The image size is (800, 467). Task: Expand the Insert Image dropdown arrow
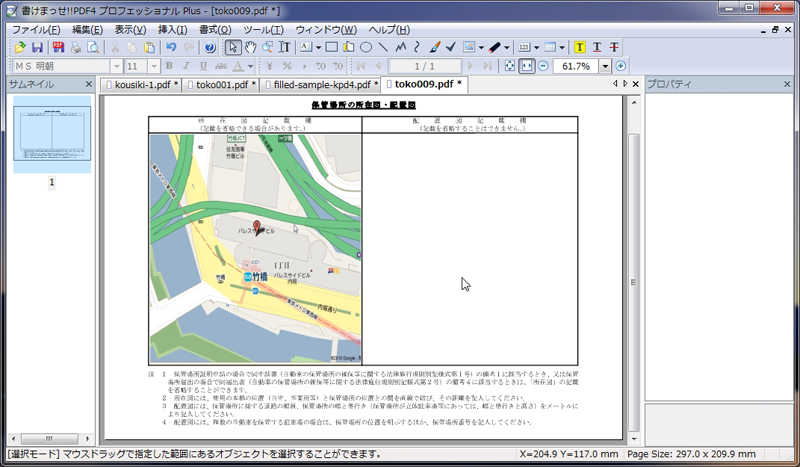pyautogui.click(x=481, y=47)
